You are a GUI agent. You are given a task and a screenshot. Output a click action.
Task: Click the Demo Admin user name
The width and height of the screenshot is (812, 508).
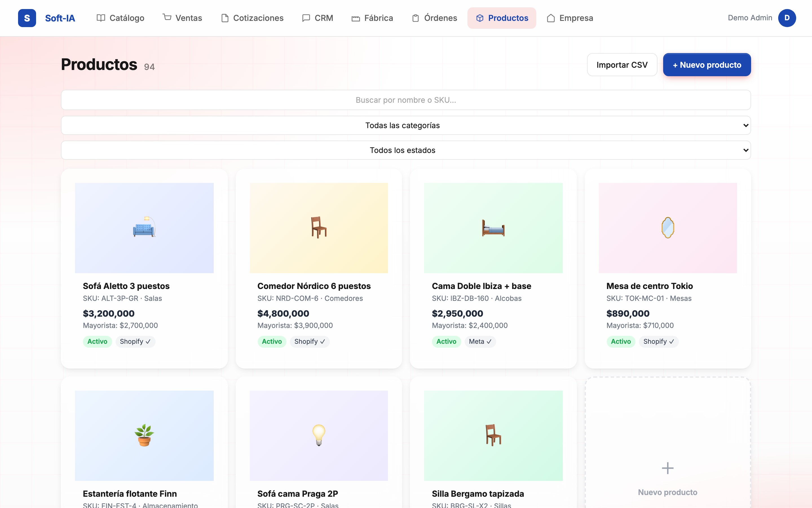750,18
